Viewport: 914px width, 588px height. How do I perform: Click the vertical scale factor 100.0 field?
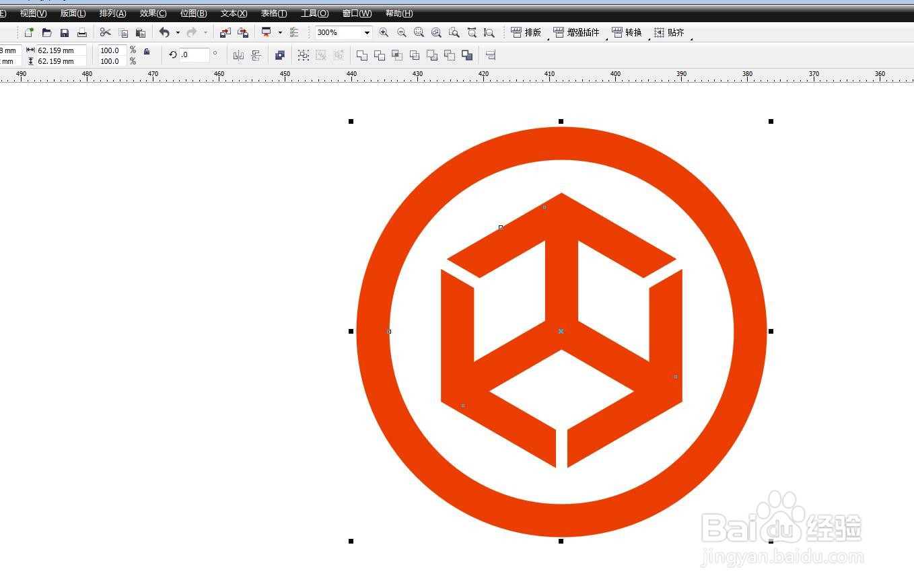112,61
